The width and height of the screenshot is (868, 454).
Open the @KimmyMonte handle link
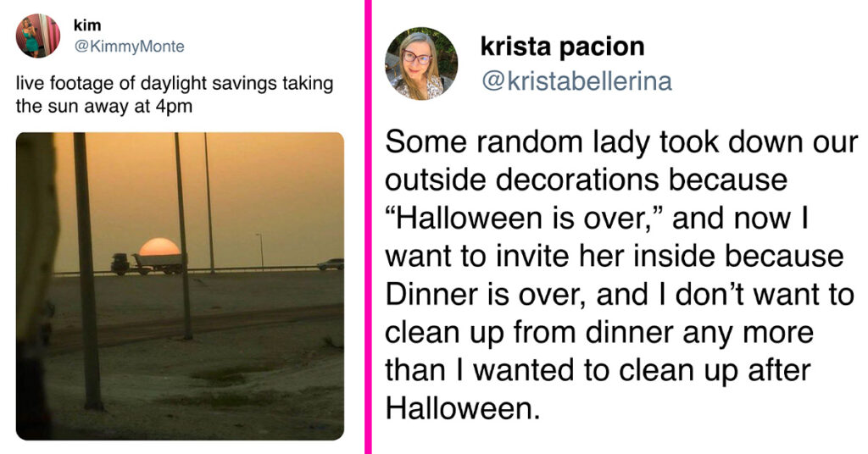click(x=129, y=47)
